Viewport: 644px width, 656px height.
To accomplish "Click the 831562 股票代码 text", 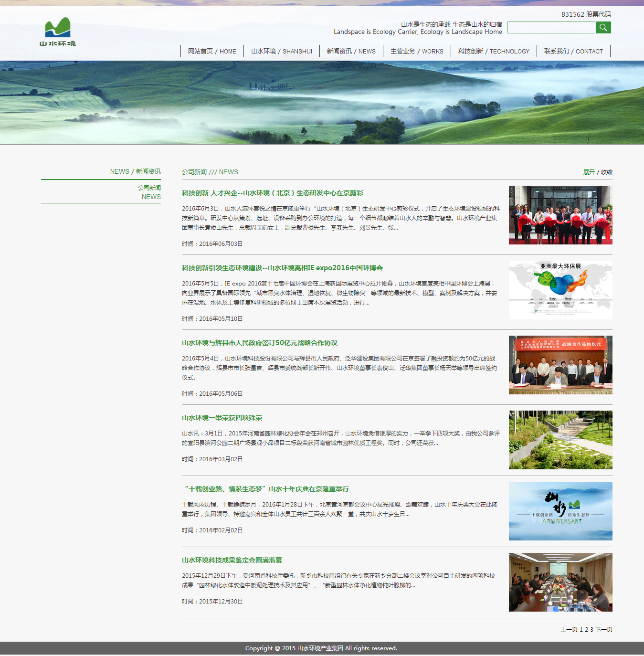I will tap(586, 14).
